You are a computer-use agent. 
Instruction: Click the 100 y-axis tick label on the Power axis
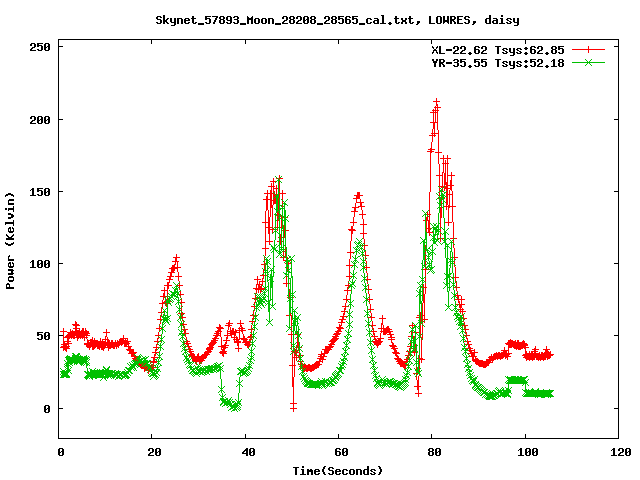click(40, 264)
